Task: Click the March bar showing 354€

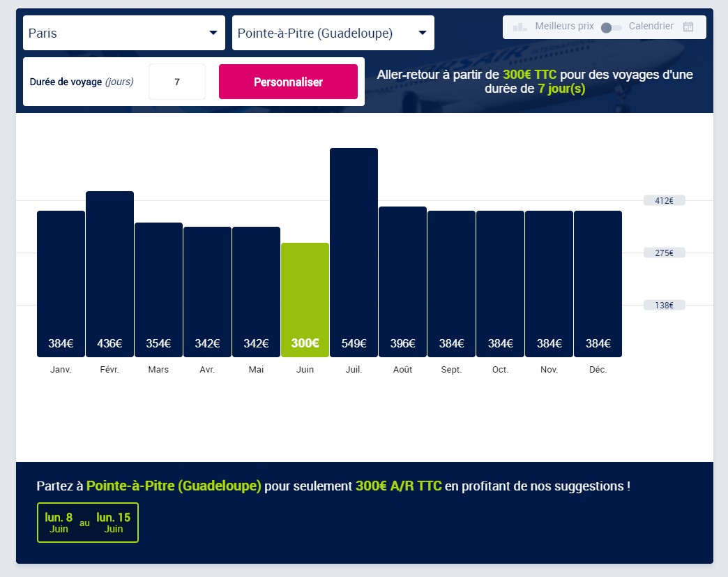Action: 158,290
